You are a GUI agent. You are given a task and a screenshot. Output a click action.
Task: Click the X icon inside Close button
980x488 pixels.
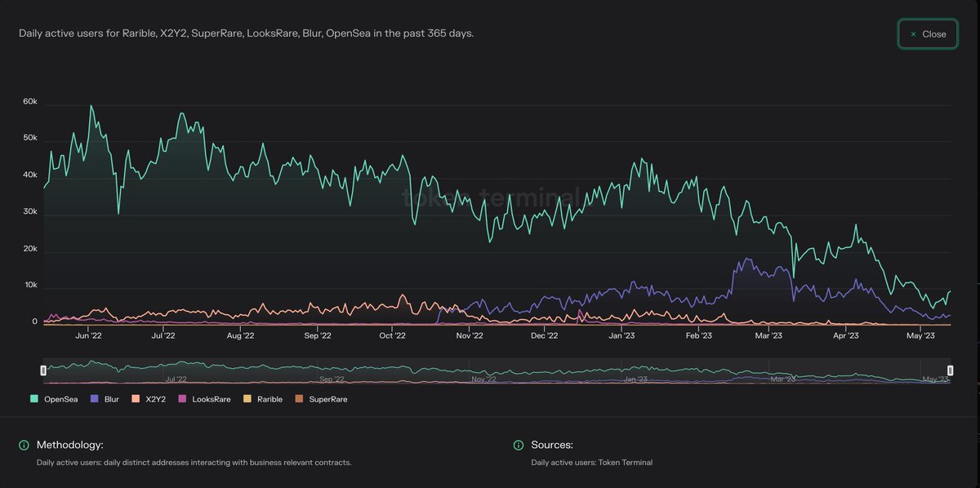click(913, 34)
